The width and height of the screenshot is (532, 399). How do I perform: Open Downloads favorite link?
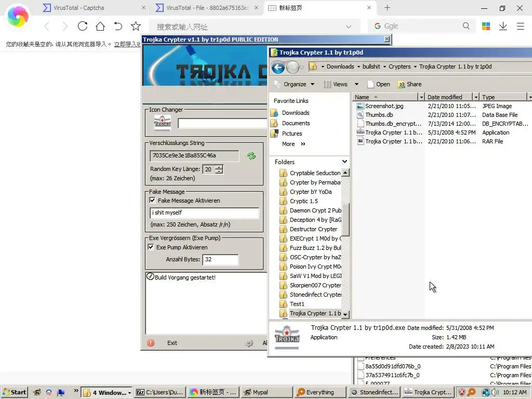pyautogui.click(x=296, y=113)
